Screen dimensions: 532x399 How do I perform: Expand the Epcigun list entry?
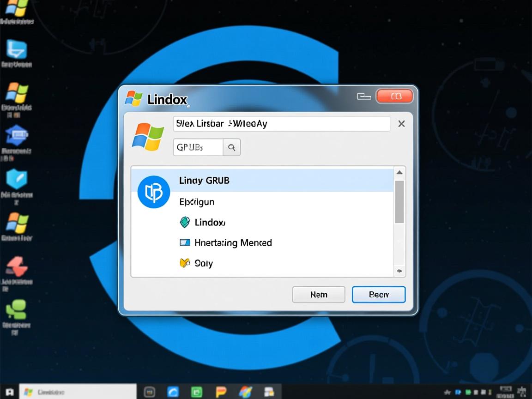(197, 202)
